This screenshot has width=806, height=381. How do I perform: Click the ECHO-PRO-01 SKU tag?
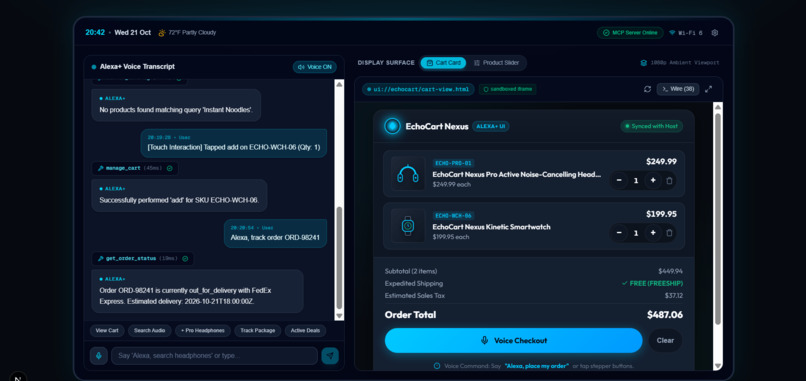453,163
